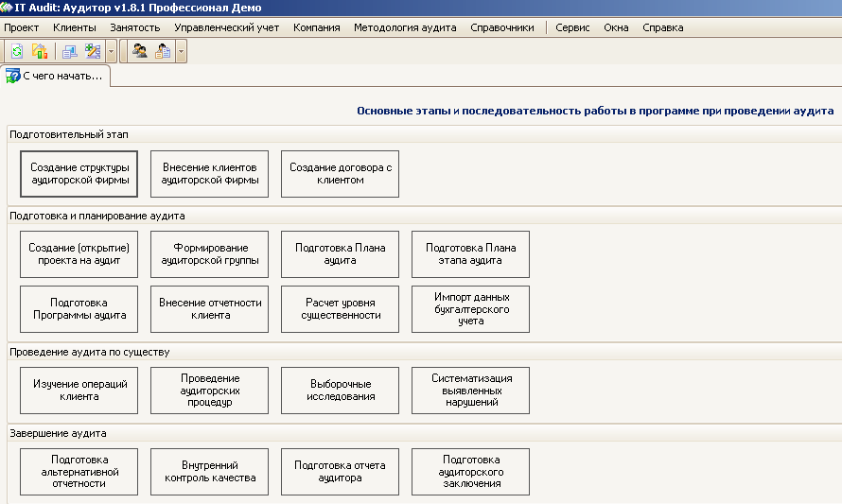Viewport: 842px width, 504px height.
Task: Open the Окна menu
Action: pos(616,27)
